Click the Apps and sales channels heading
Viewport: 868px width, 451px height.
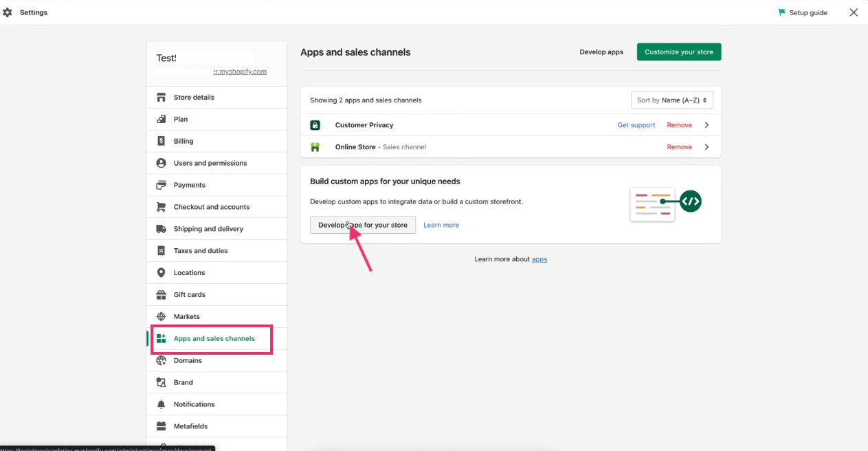click(x=355, y=52)
